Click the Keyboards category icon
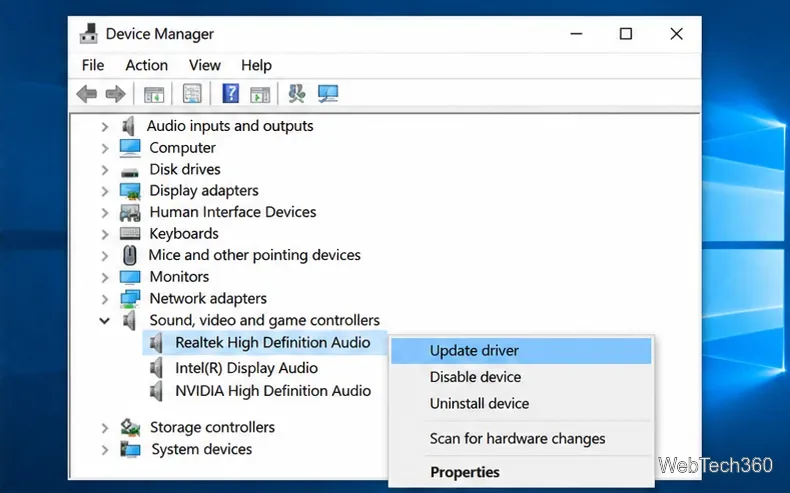Image resolution: width=790 pixels, height=493 pixels. 130,233
